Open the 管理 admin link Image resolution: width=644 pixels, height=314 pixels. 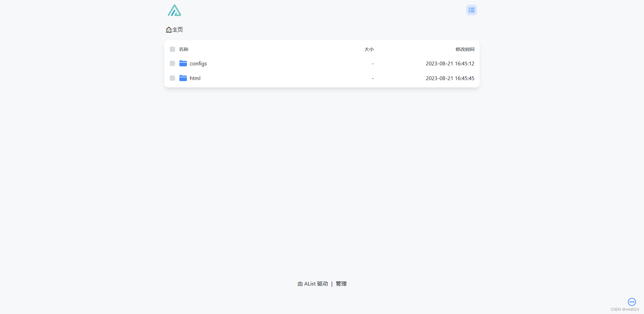[341, 284]
